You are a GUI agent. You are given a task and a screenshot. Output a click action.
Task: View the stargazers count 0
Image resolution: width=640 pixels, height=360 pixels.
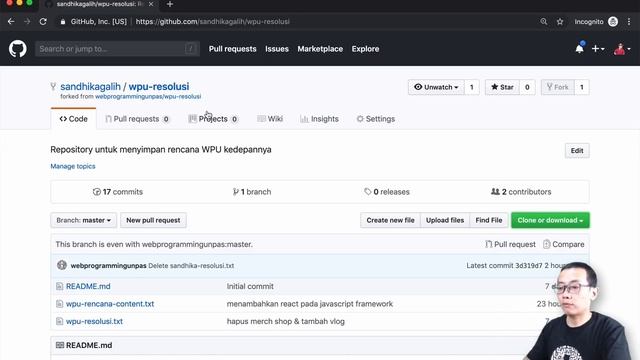(527, 87)
